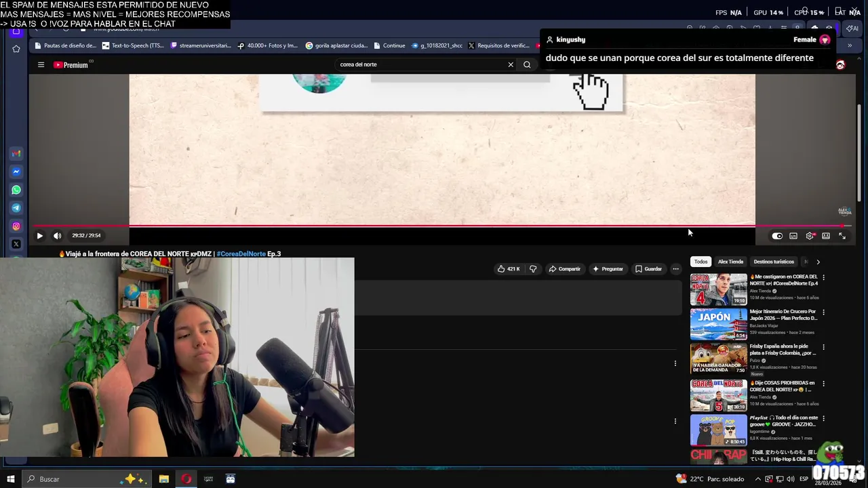Click the Preguntar button
The image size is (868, 488).
608,269
